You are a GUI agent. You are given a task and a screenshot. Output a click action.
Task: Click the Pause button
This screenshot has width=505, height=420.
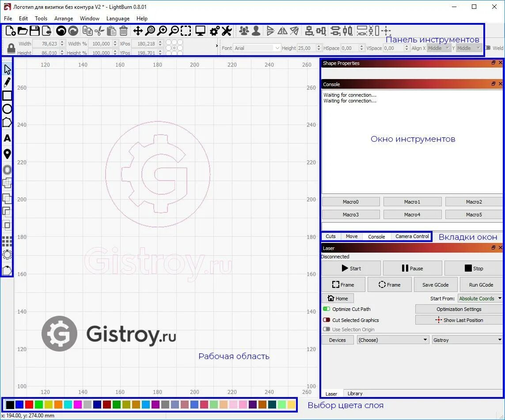pos(412,268)
